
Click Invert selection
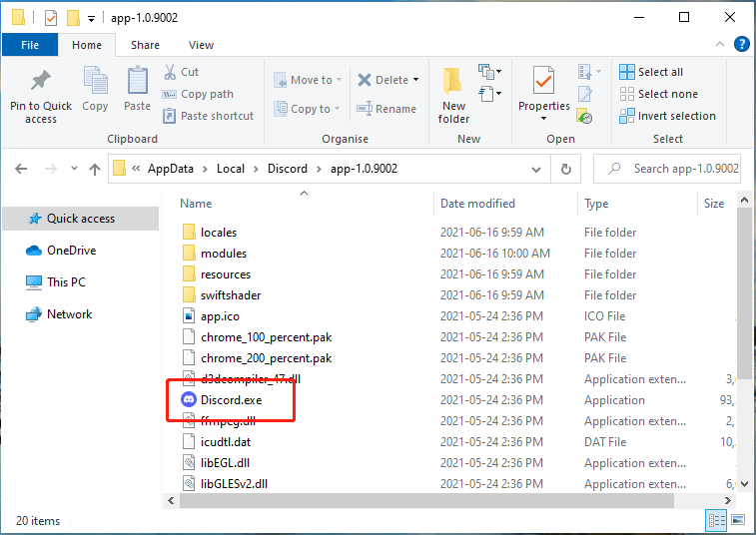coord(667,116)
